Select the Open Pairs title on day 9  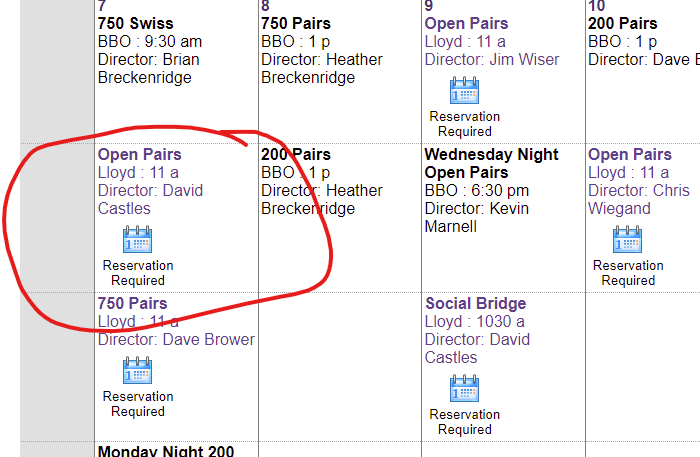click(466, 23)
